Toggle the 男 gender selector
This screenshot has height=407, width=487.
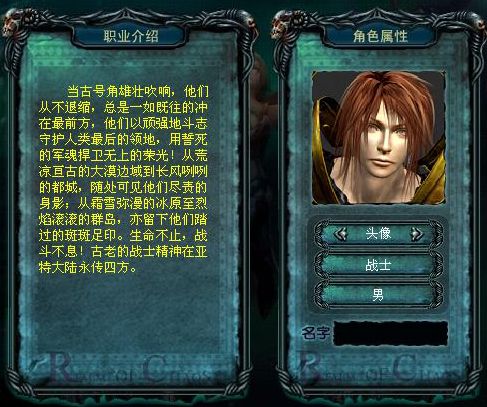(x=378, y=294)
